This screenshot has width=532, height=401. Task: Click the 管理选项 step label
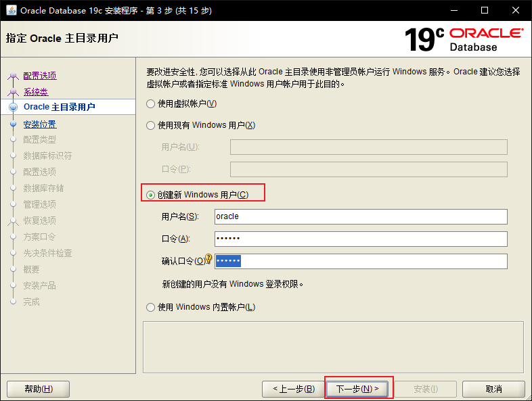pyautogui.click(x=39, y=204)
